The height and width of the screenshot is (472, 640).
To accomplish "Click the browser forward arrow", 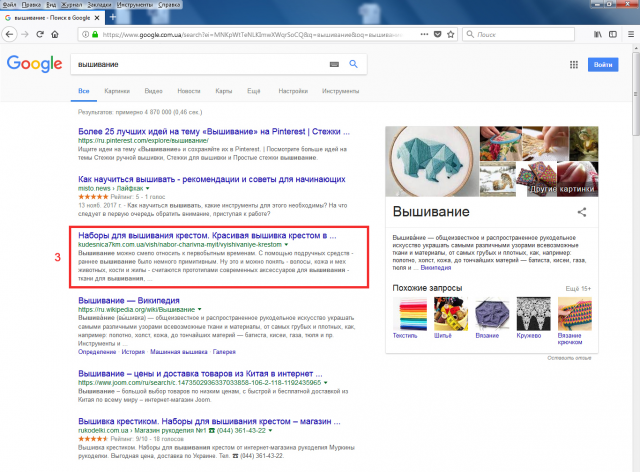I will (25, 34).
